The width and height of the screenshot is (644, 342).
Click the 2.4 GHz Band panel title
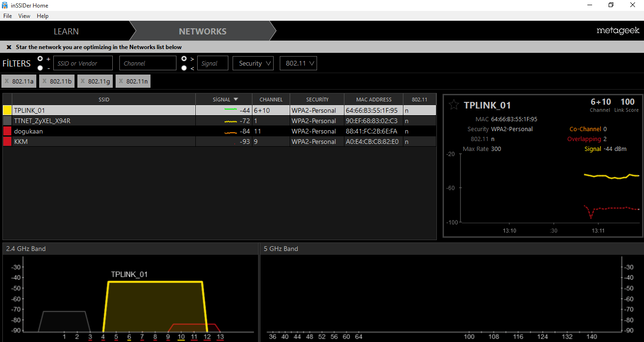pos(26,249)
